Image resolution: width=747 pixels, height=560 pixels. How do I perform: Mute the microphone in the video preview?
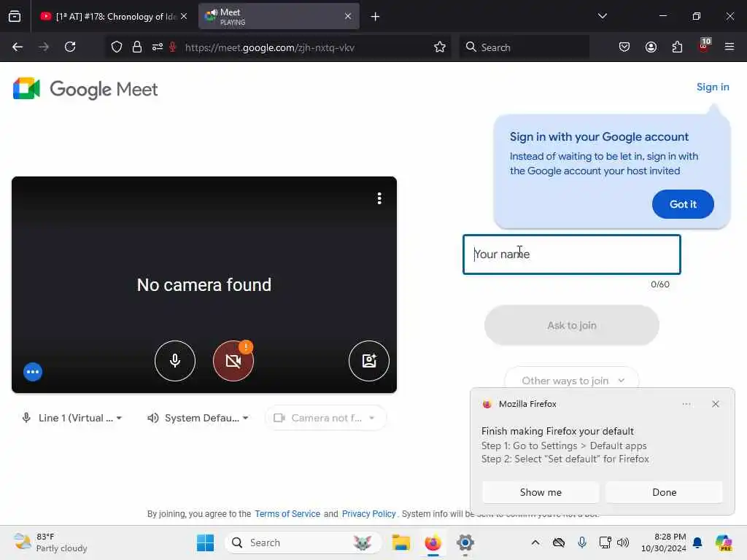(x=175, y=361)
